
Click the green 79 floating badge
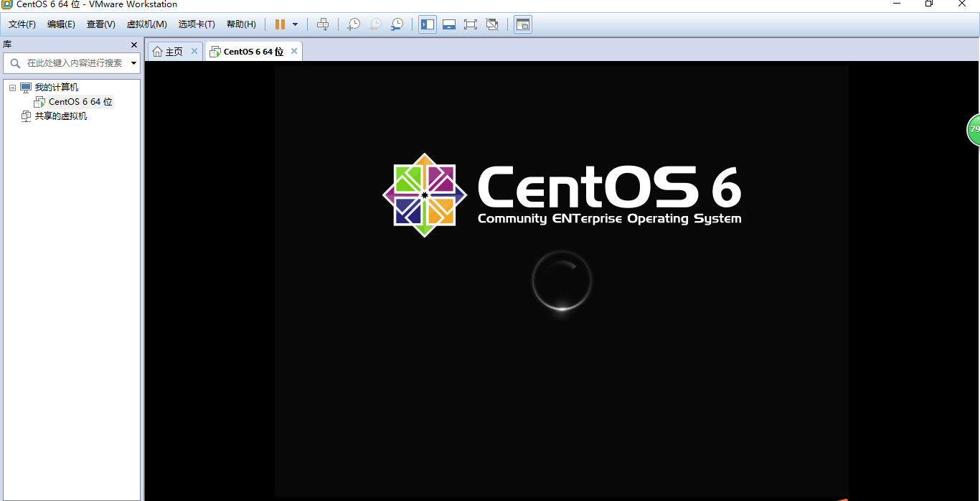point(974,130)
